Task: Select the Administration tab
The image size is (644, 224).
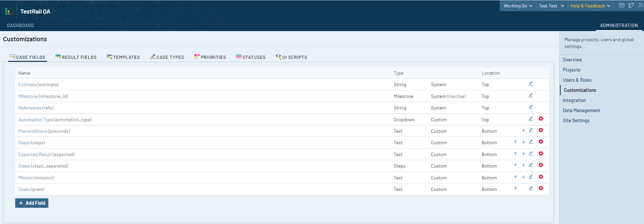Action: pyautogui.click(x=619, y=25)
